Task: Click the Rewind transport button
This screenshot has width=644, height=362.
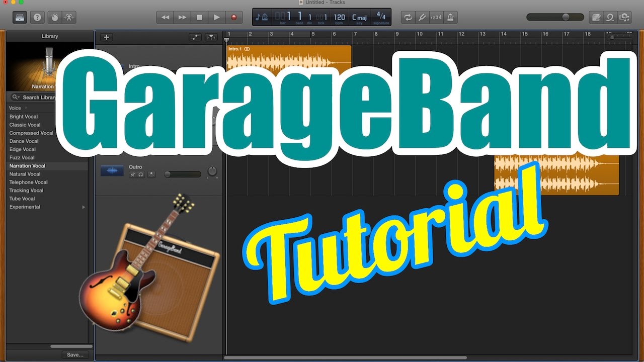Action: (x=165, y=17)
